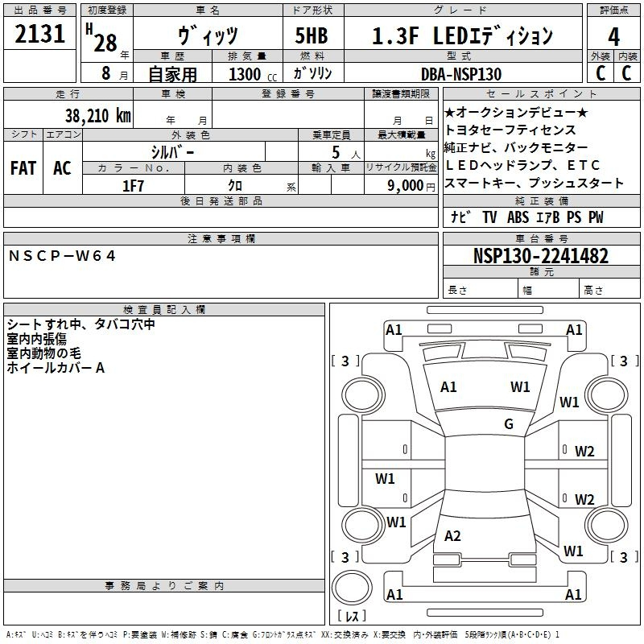This screenshot has width=644, height=644.
Task: Select the 注意事項欄 header
Action: [x=221, y=238]
